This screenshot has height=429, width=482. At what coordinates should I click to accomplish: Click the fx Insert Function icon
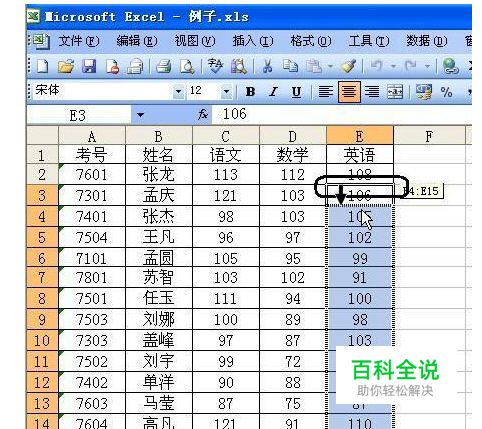click(203, 115)
